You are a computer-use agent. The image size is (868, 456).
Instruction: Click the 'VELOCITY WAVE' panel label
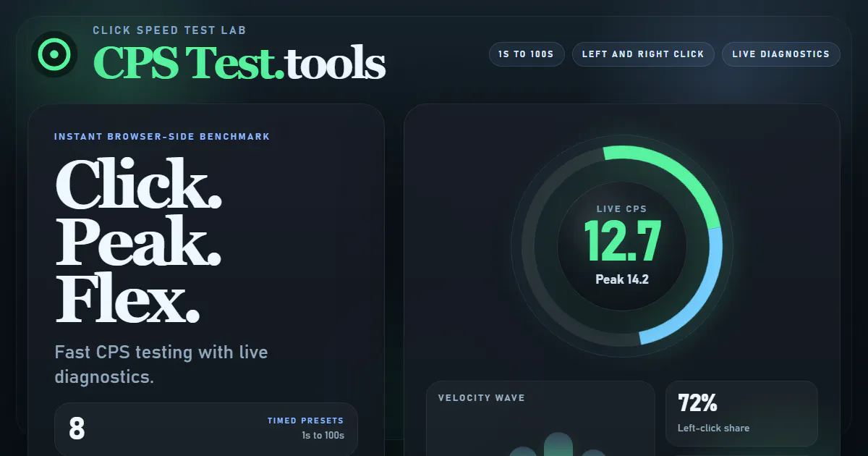click(x=482, y=398)
